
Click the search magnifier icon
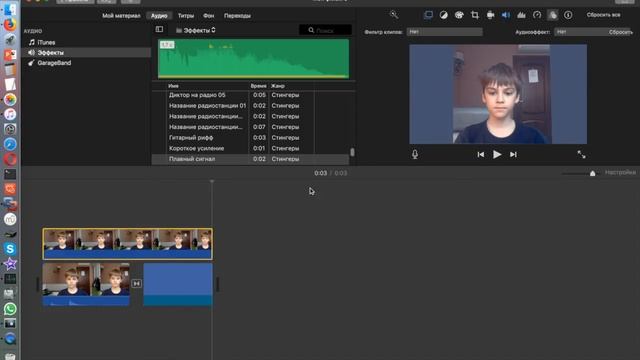coord(311,30)
